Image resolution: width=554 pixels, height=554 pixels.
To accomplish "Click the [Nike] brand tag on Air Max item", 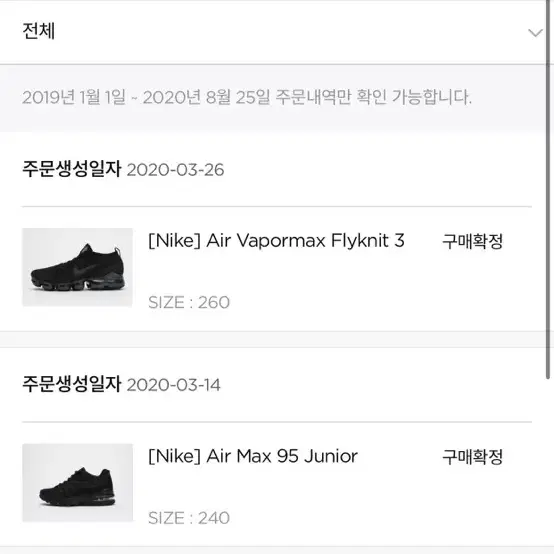I will [x=175, y=456].
